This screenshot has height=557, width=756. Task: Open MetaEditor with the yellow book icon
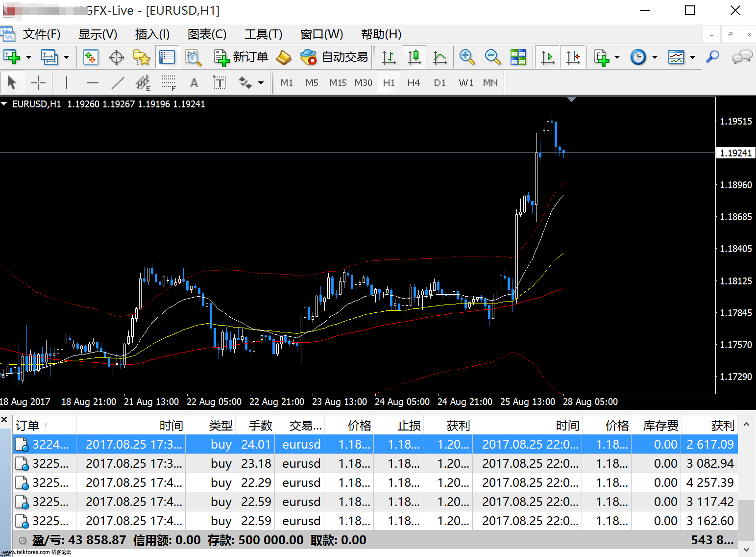tap(284, 57)
